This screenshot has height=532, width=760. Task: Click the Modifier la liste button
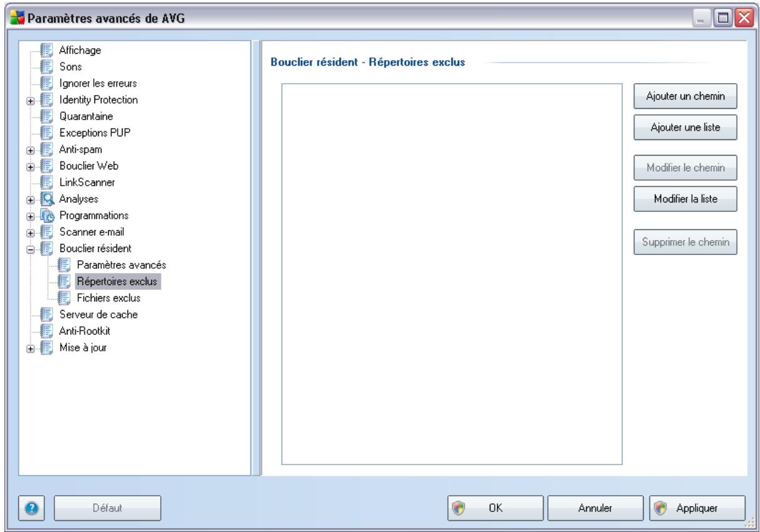pos(686,200)
